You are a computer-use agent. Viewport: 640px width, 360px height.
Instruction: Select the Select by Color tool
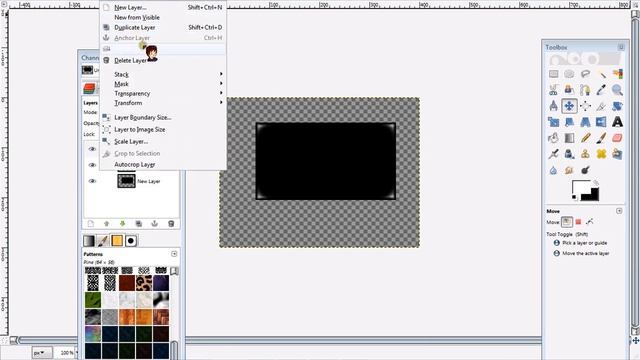(x=617, y=74)
